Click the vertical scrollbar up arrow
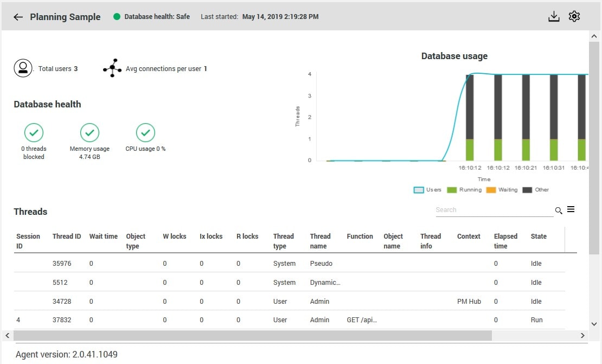602x364 pixels. 594,36
